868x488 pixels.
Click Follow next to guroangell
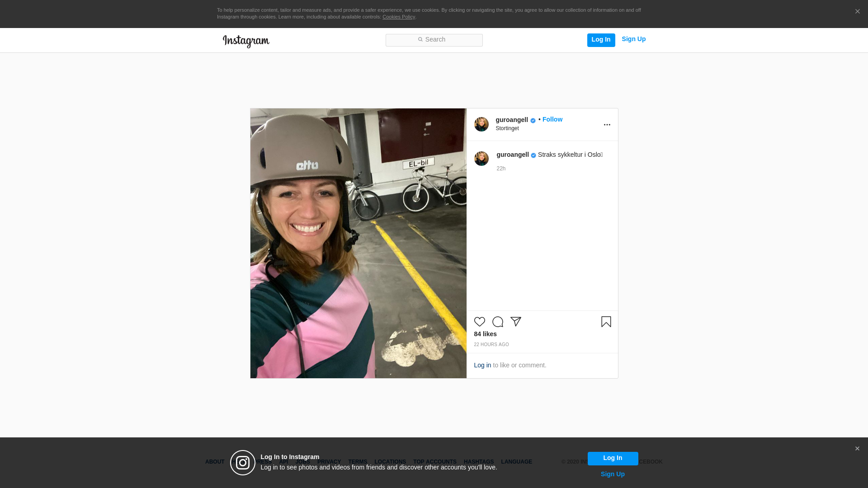(552, 119)
